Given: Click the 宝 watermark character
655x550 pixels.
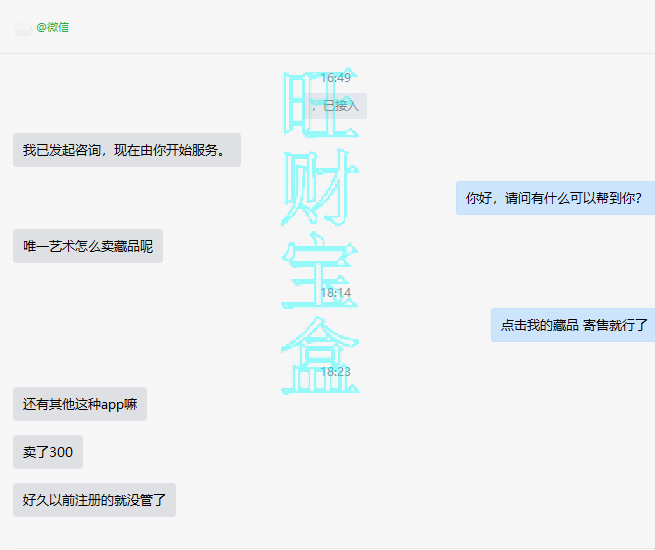Looking at the screenshot, I should point(318,272).
